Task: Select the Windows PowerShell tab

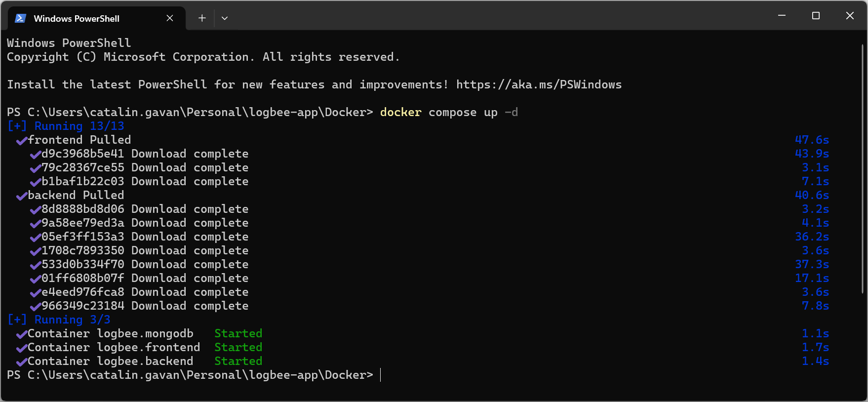Action: [x=77, y=19]
